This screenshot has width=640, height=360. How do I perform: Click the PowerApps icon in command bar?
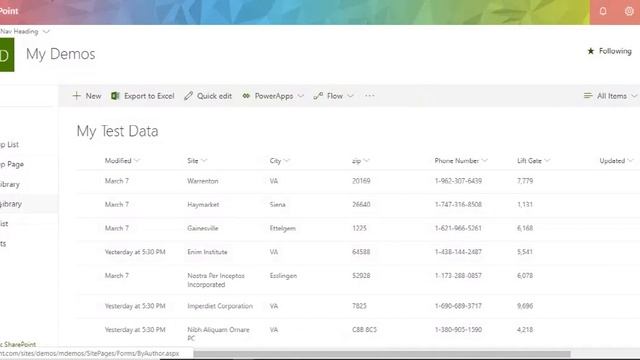246,96
